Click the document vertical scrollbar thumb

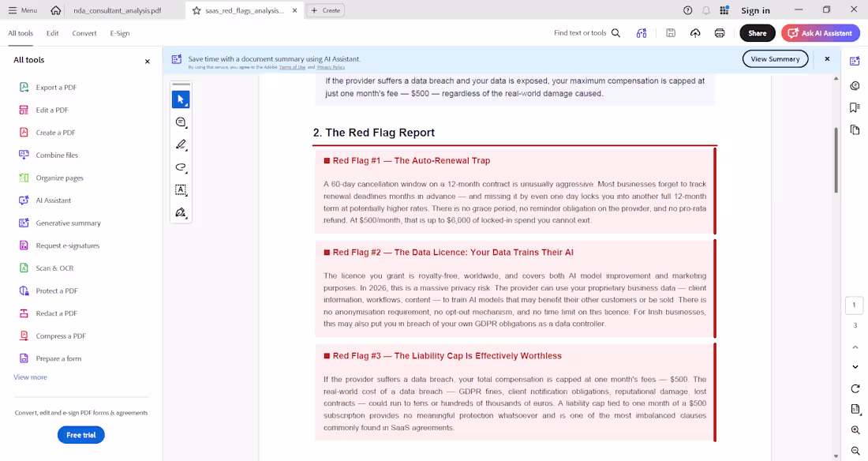[836, 160]
